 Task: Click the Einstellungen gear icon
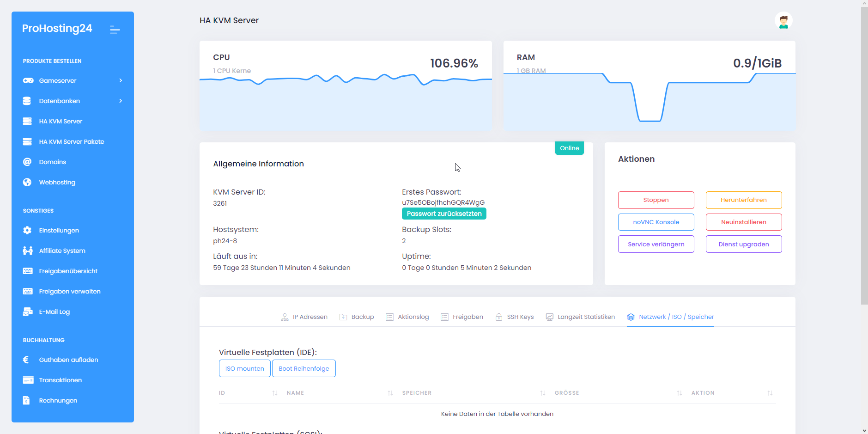[x=27, y=230]
